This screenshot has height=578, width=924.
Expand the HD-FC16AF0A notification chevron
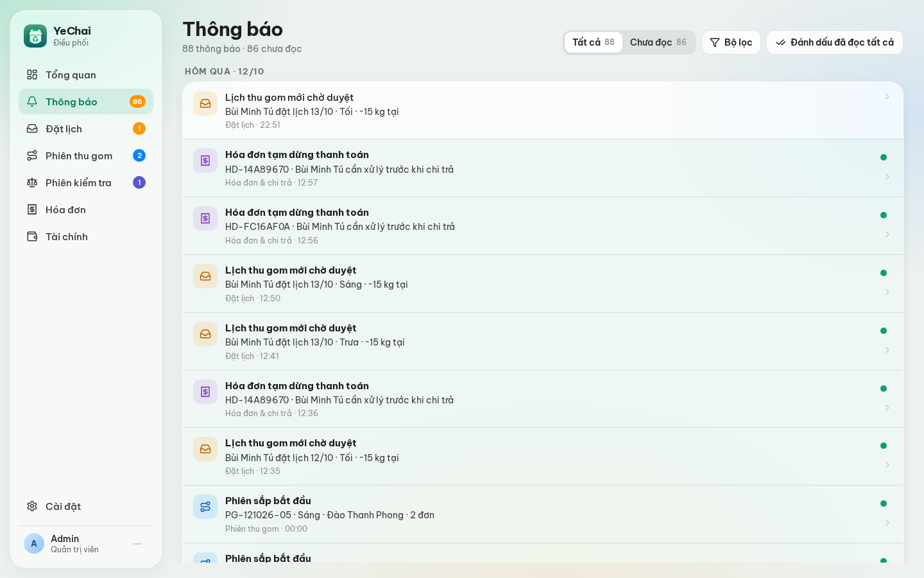pos(887,234)
